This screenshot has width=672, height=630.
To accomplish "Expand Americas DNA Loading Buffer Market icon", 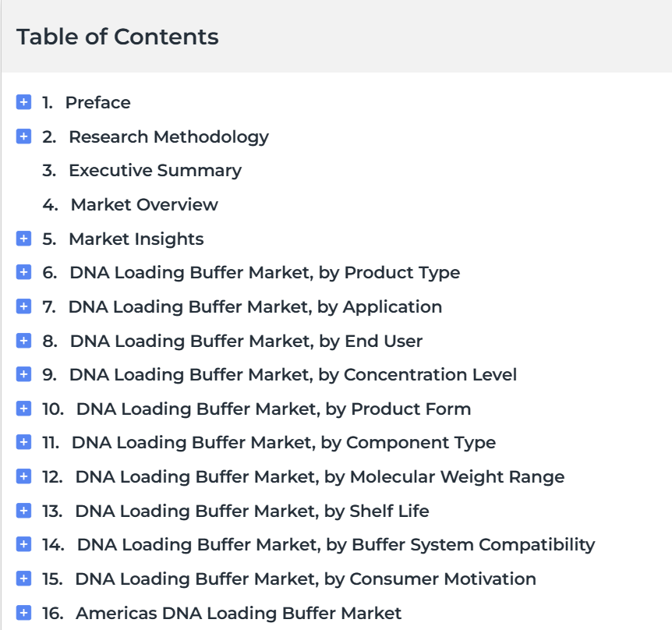I will pos(23,613).
